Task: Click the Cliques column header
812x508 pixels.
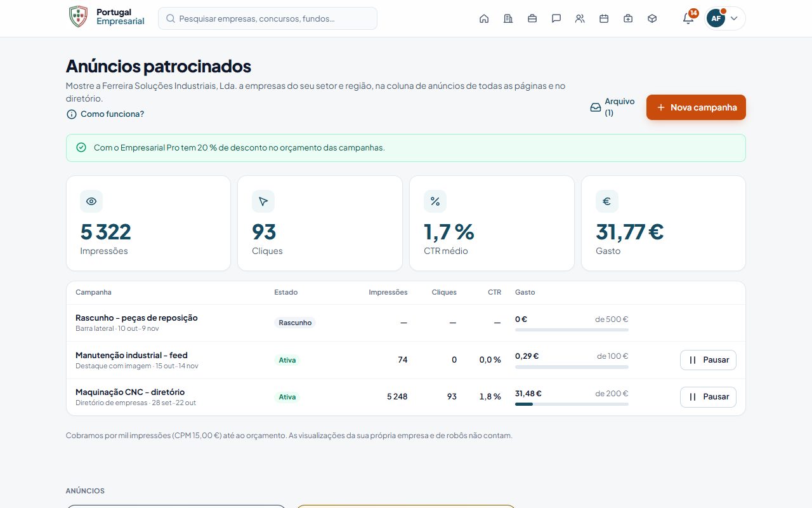Action: click(444, 292)
